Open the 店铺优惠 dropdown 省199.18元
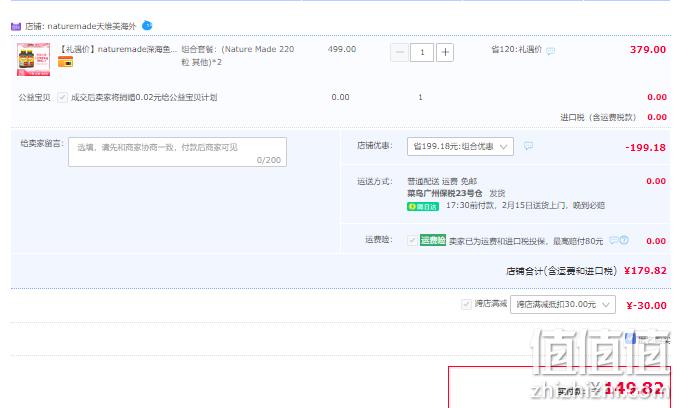The image size is (680, 408). (460, 147)
